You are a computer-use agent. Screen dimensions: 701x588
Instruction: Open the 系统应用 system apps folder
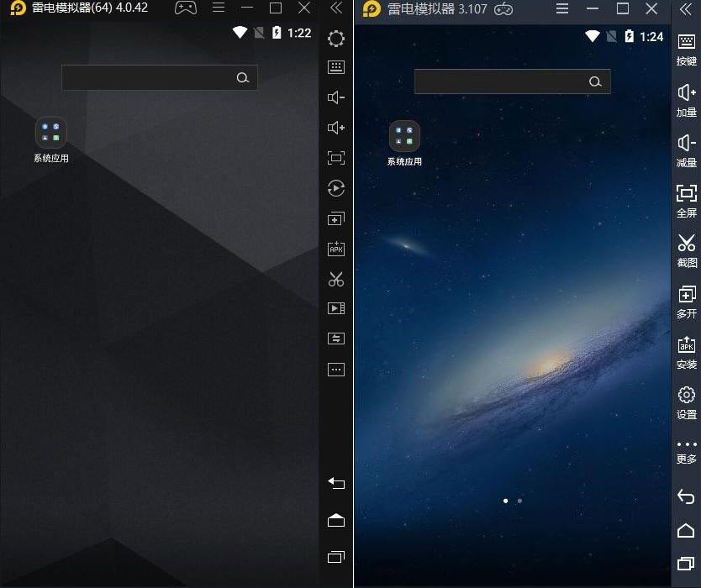click(50, 133)
